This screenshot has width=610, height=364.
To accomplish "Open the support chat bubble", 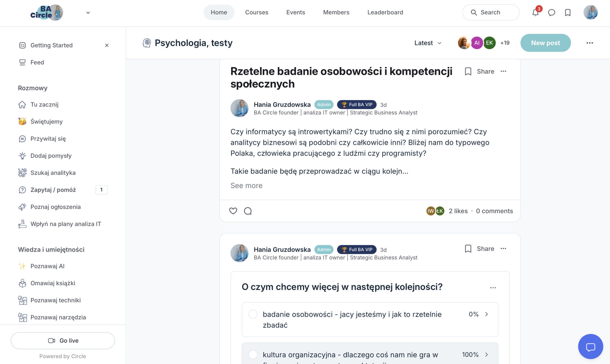I will tap(590, 347).
